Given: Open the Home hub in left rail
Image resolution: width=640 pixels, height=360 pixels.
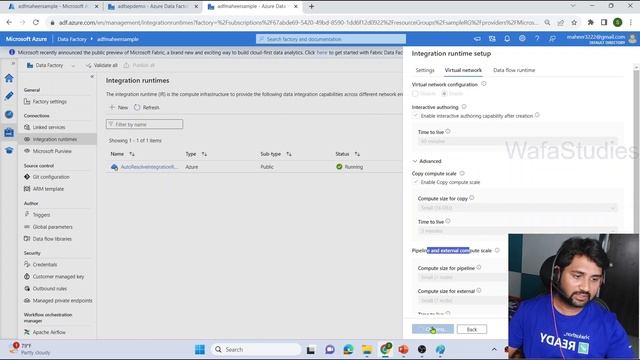Looking at the screenshot, I should tap(9, 78).
